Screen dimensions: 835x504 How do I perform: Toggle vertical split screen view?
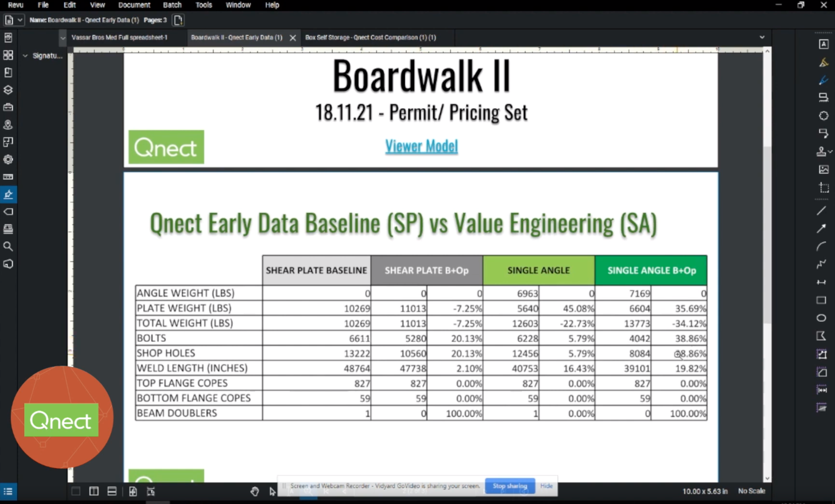(x=93, y=491)
